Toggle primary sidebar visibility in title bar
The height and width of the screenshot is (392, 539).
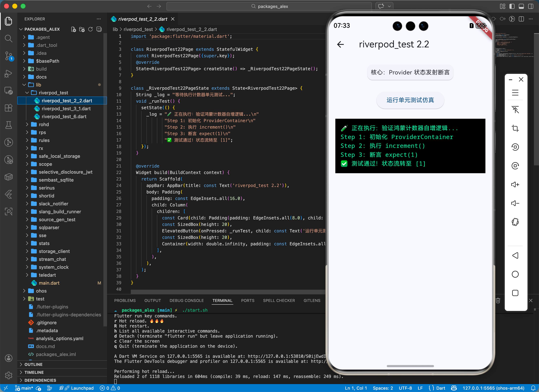(512, 6)
